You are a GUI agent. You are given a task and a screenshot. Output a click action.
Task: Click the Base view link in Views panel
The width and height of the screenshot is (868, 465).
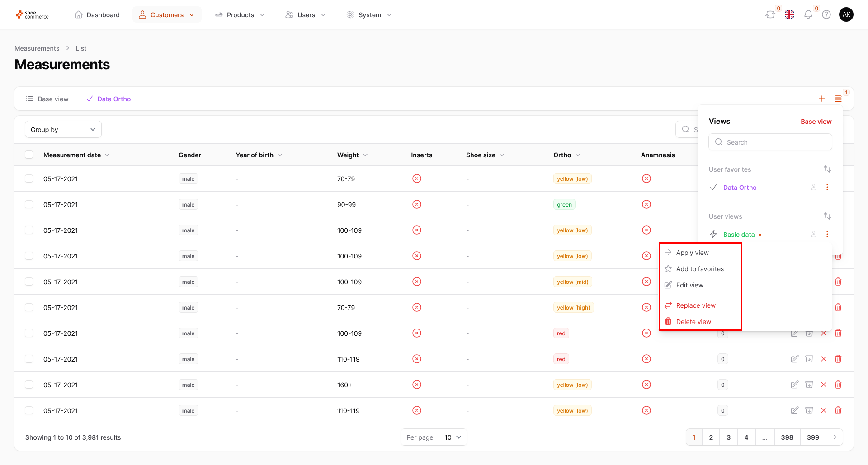(x=816, y=122)
